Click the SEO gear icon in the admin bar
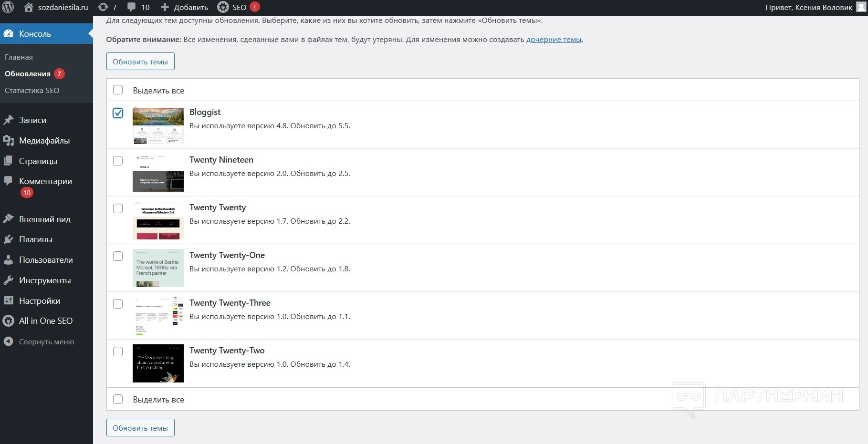The width and height of the screenshot is (868, 444). coord(223,7)
